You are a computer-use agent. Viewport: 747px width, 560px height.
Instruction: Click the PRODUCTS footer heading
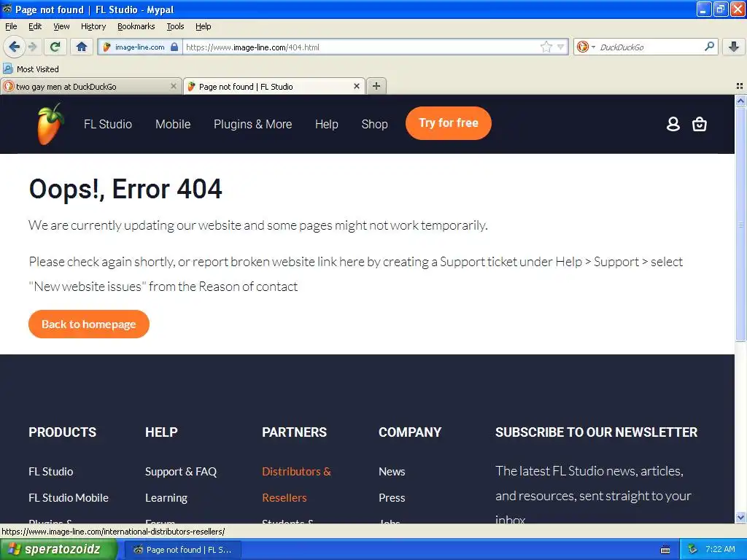point(63,432)
